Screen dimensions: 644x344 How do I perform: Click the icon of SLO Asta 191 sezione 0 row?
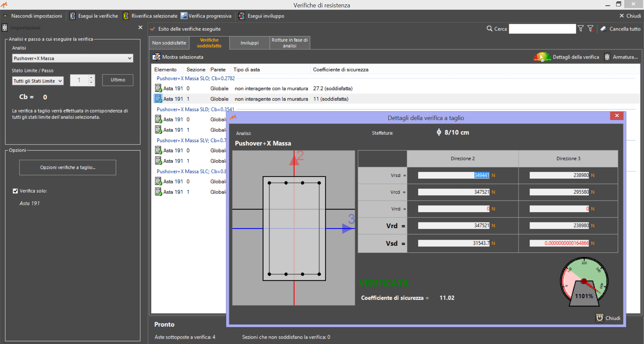pos(158,88)
